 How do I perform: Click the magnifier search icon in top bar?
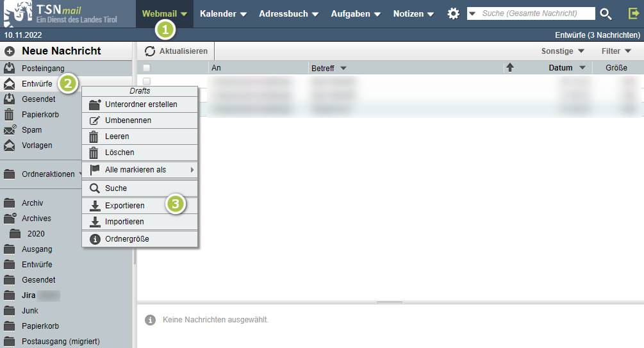point(606,13)
